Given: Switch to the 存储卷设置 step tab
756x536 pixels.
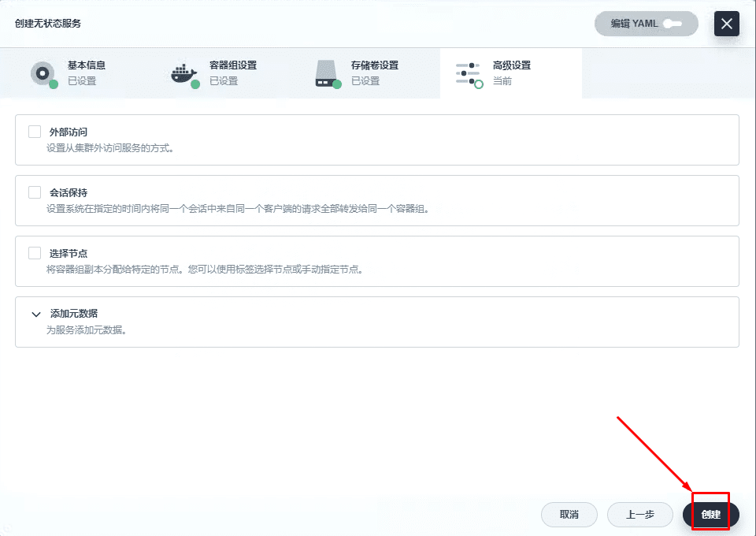Looking at the screenshot, I should [369, 73].
